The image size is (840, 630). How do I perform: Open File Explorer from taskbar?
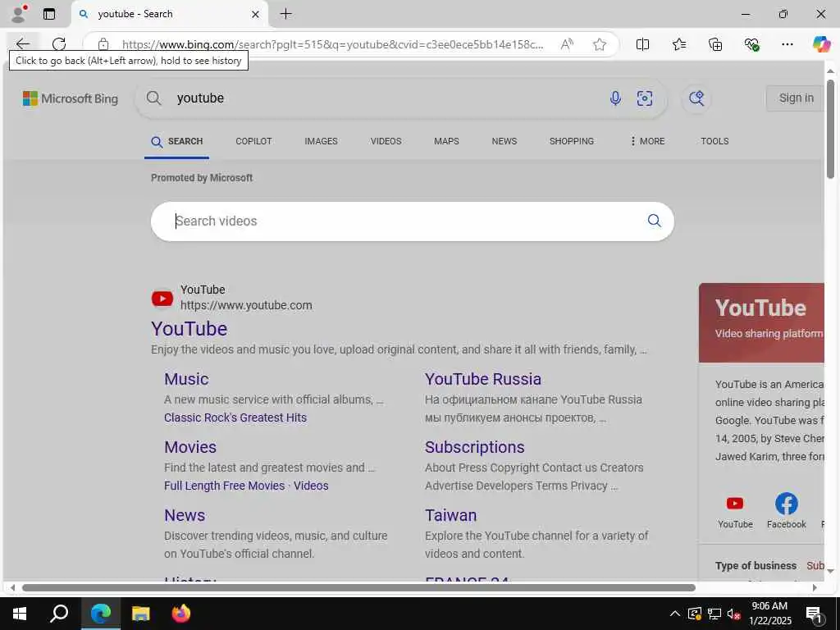tap(140, 614)
